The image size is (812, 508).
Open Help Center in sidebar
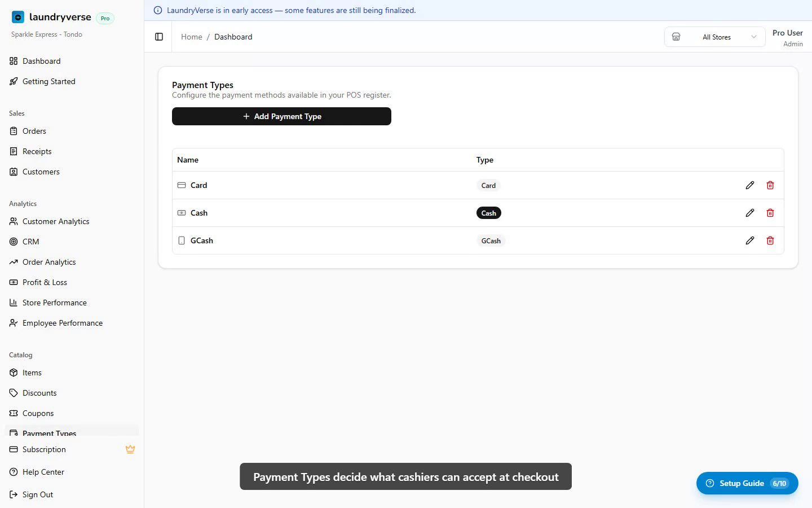(72, 472)
